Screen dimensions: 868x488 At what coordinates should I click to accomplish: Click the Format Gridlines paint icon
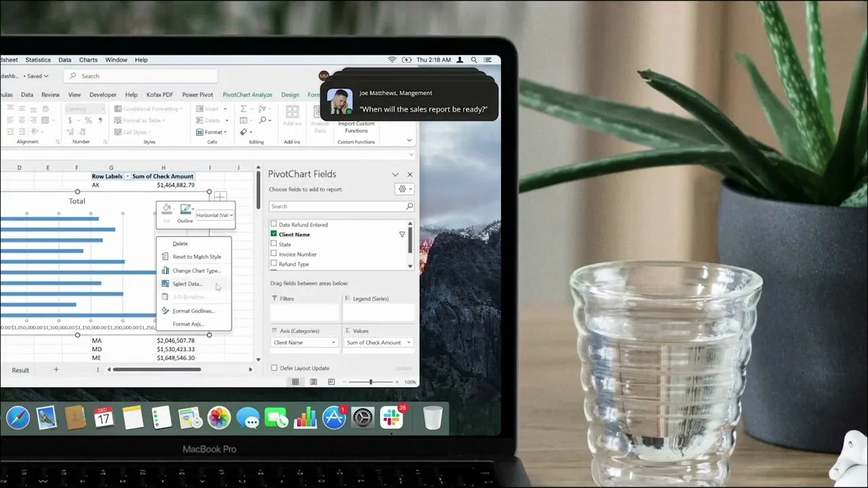tap(165, 311)
